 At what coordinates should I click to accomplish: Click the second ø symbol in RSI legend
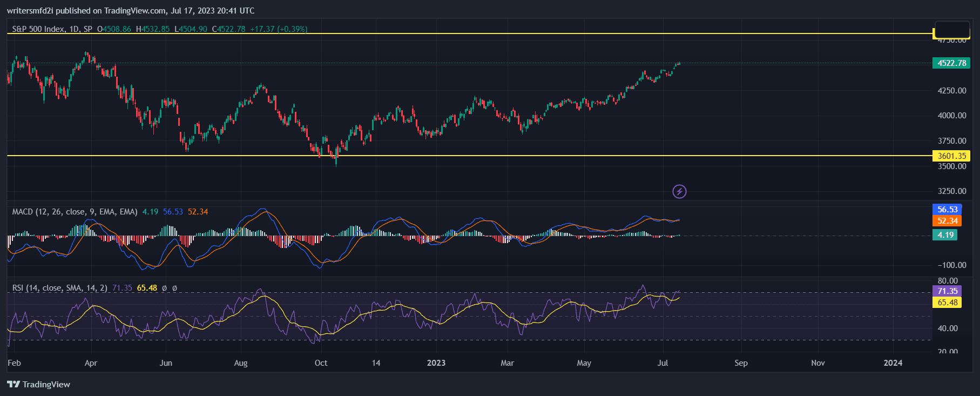pos(174,288)
